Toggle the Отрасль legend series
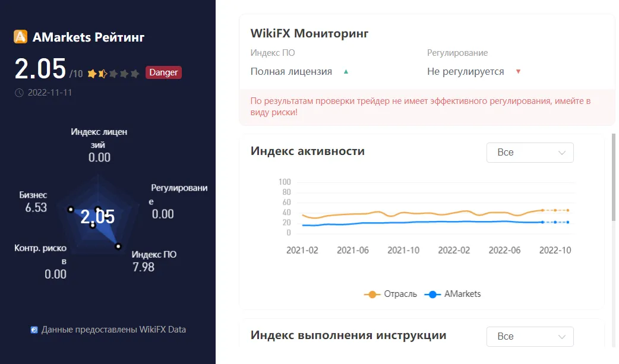619x364 pixels. click(390, 294)
